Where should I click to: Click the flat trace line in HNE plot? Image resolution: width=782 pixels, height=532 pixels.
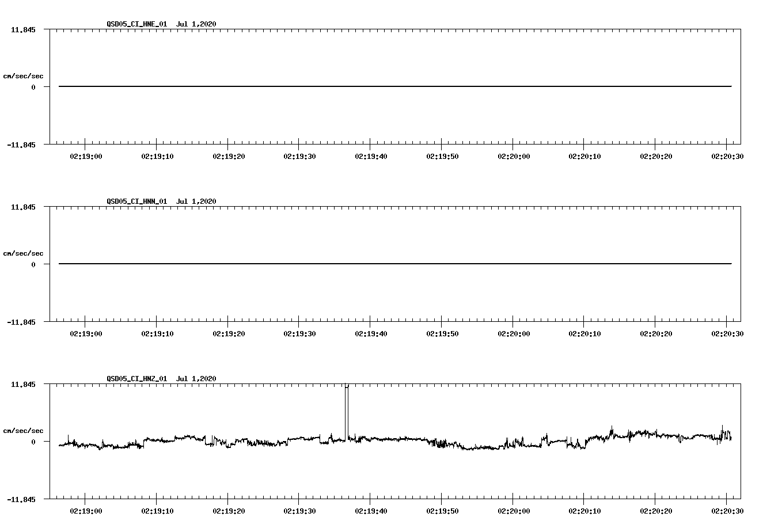(x=395, y=86)
